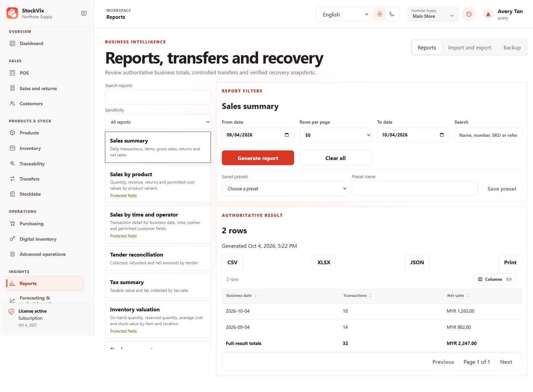Collapse the sidebar with the panel icon
Screen dimensions: 533x392
[x=84, y=13]
